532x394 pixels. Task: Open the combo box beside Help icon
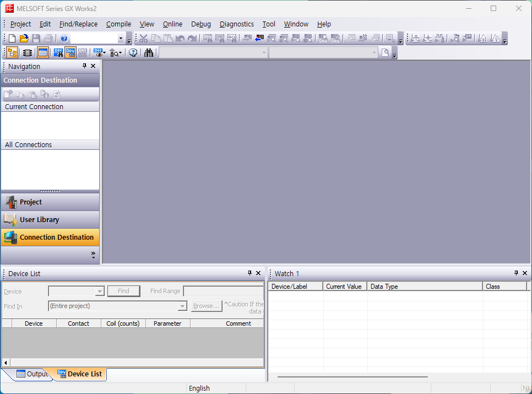[121, 39]
